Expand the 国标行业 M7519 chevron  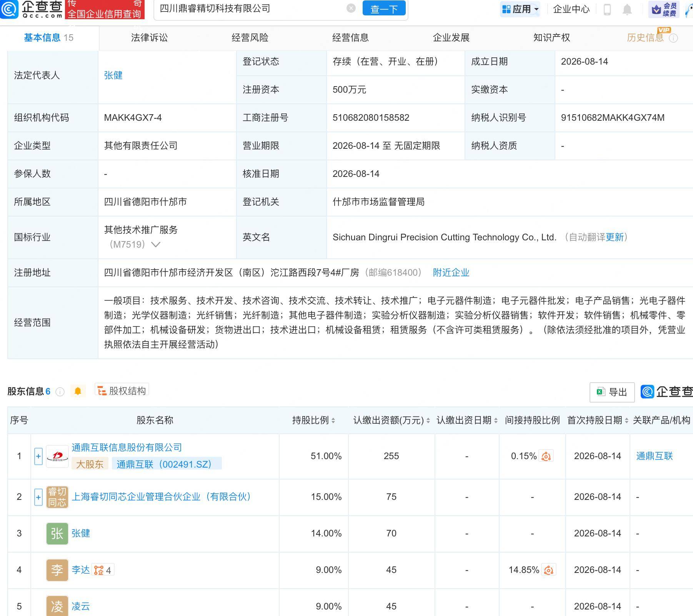point(155,245)
